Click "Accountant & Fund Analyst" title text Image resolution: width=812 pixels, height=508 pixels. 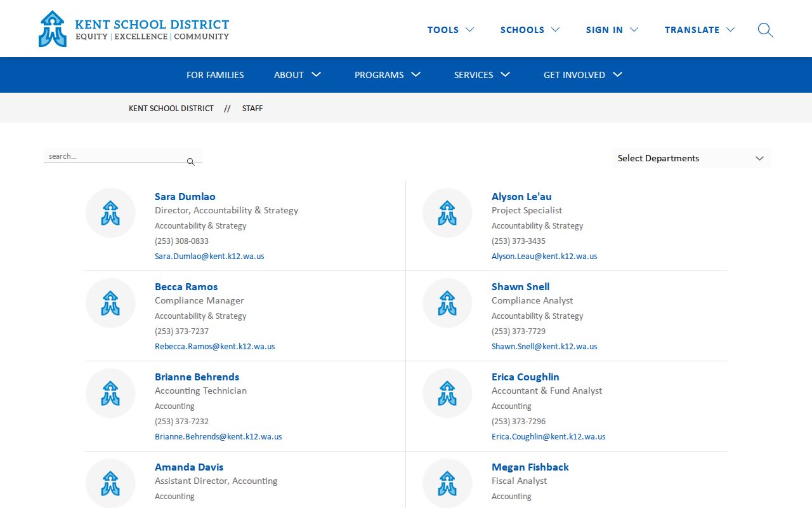[x=547, y=391]
